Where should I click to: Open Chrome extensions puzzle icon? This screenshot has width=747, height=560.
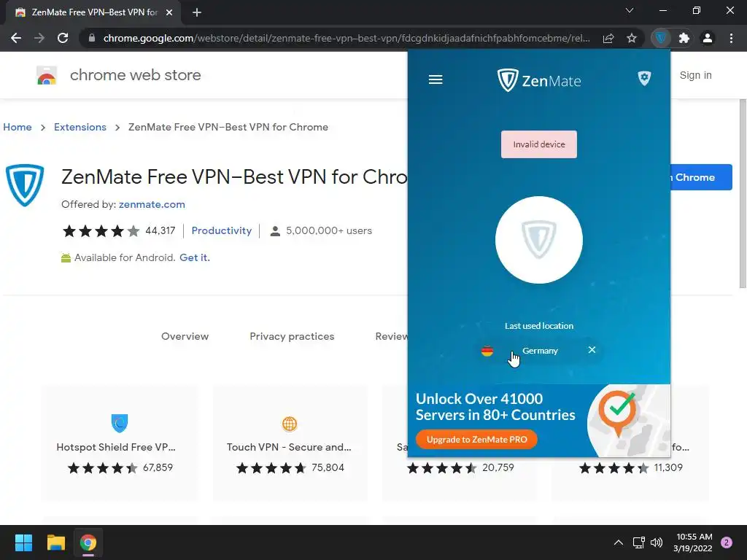click(x=684, y=38)
